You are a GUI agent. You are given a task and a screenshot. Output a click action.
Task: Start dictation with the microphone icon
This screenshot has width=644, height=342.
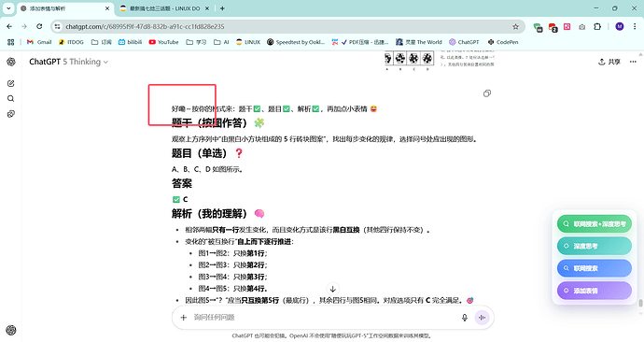tap(465, 318)
